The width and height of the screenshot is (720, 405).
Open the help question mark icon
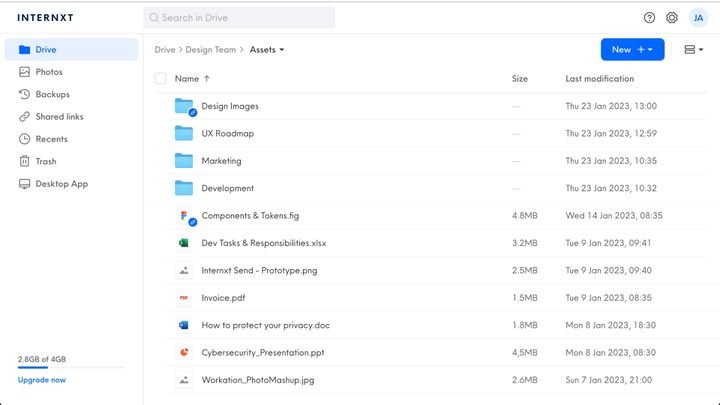[649, 18]
